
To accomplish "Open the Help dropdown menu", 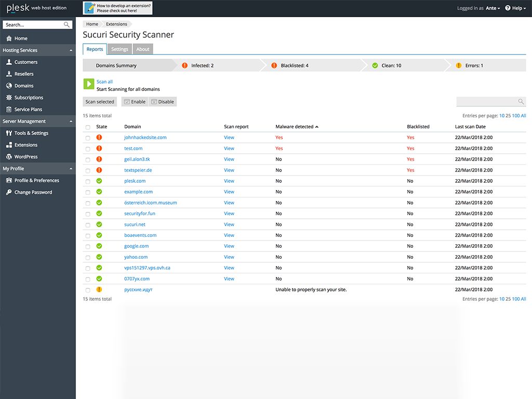I will click(515, 8).
